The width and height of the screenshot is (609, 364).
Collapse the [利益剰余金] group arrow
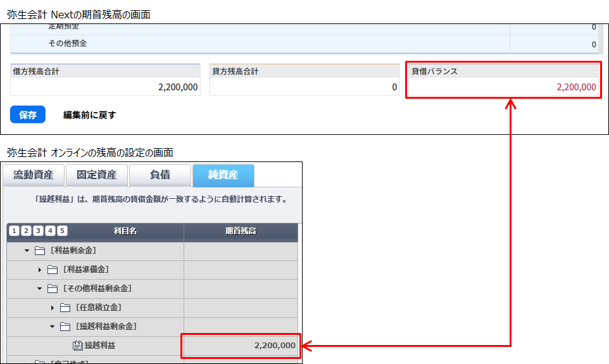[27, 251]
